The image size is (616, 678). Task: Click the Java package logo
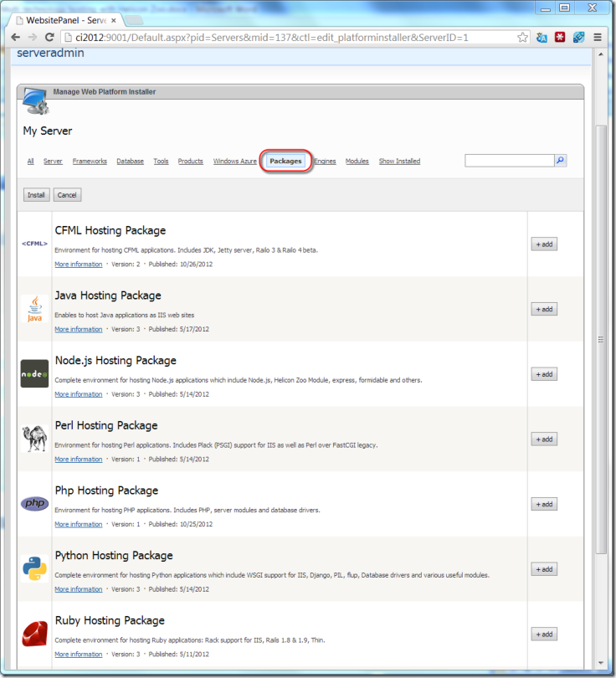tap(34, 309)
